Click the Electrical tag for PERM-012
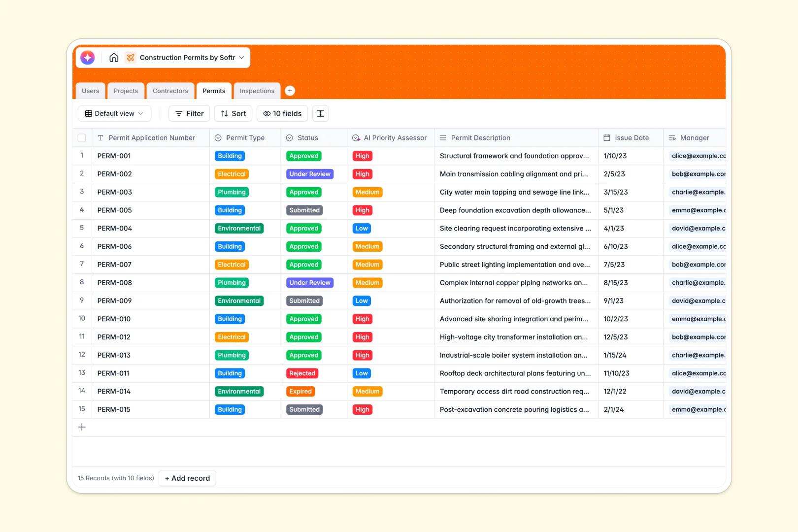 point(232,337)
